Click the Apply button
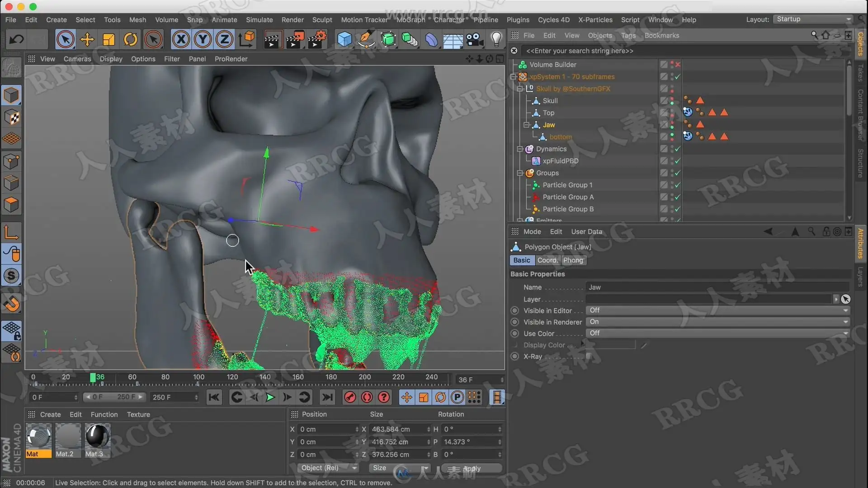 click(x=472, y=469)
